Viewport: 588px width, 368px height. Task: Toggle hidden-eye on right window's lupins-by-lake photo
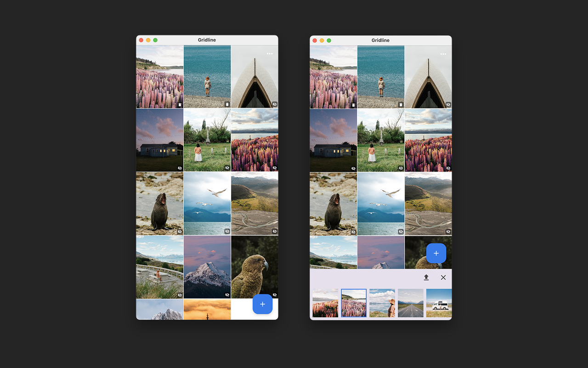[x=448, y=168]
